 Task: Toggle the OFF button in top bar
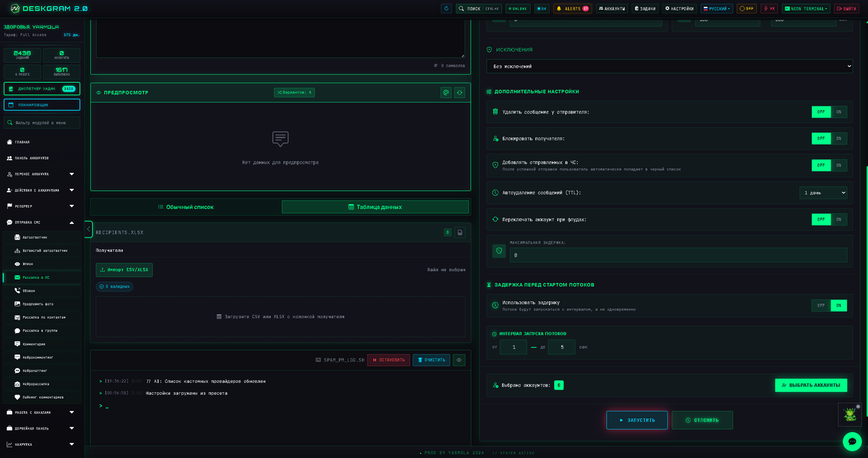coord(747,9)
